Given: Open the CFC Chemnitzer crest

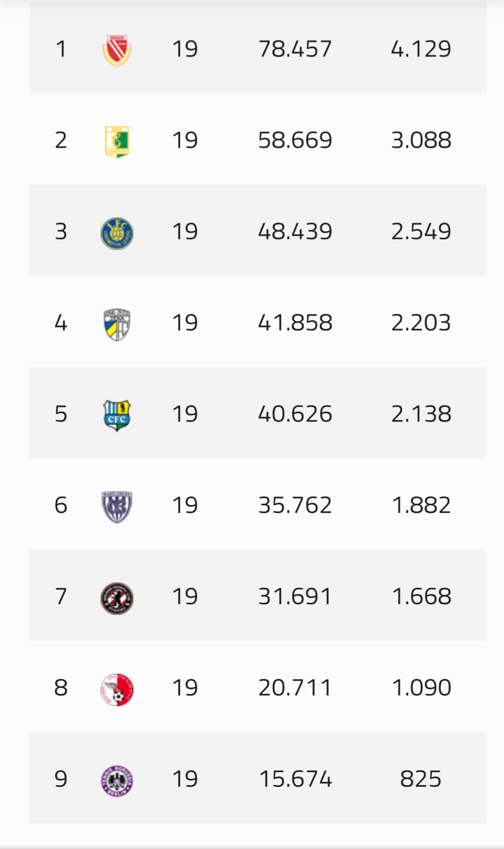Looking at the screenshot, I should coord(117,415).
